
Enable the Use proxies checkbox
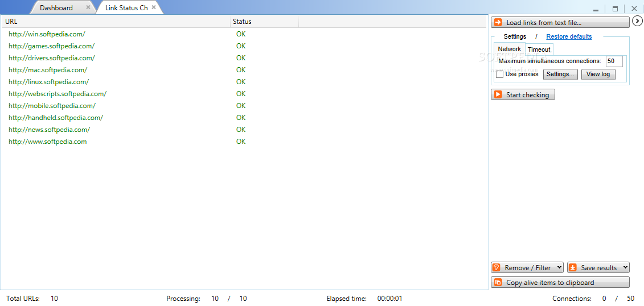coord(500,75)
